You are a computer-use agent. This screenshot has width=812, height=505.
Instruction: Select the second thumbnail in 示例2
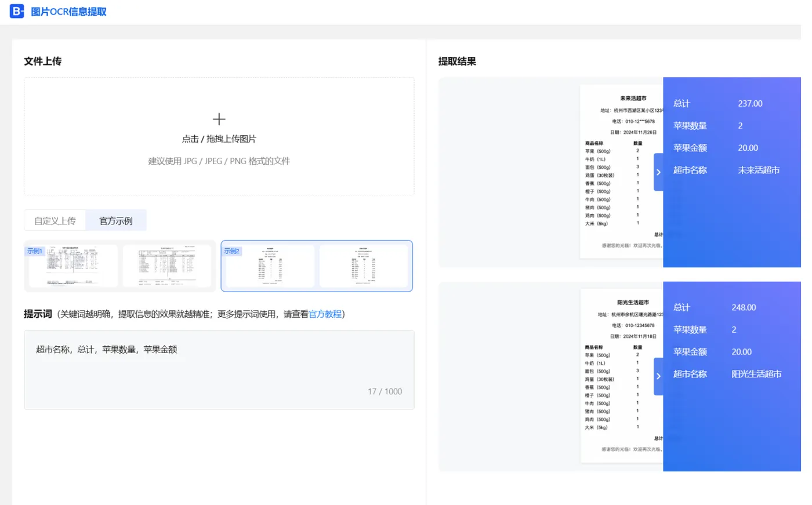tap(364, 266)
